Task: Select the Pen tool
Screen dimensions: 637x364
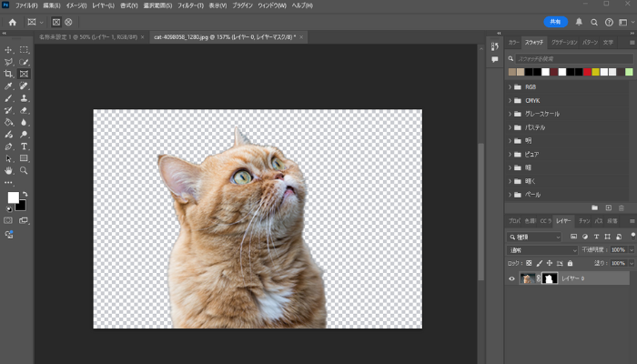Action: pos(8,147)
